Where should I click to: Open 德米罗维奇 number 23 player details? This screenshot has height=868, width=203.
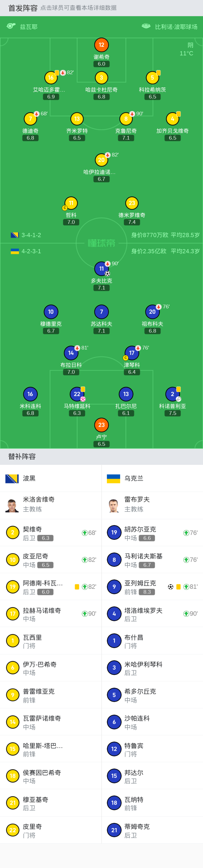(132, 203)
